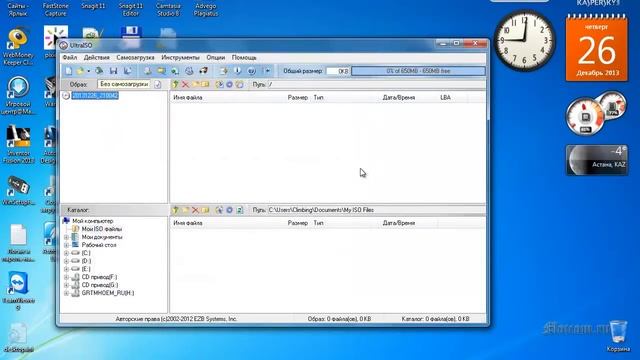Create a new image with the New toolbar icon

tap(69, 71)
